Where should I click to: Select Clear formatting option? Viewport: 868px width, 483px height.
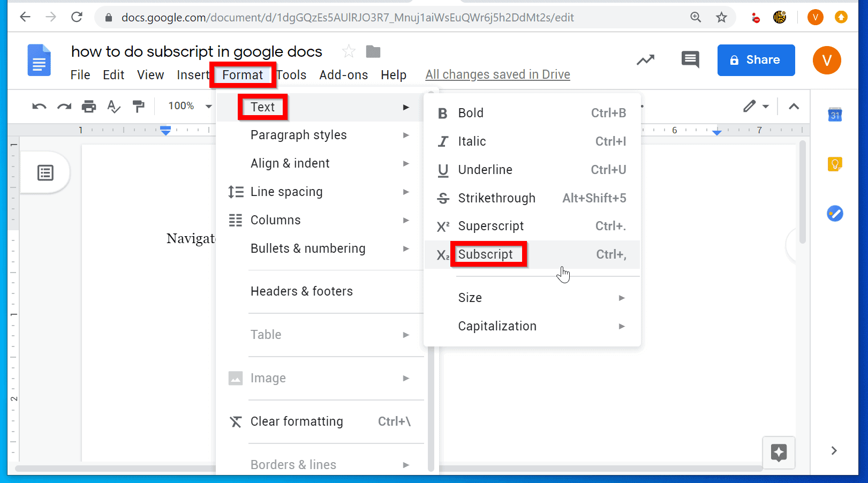[320, 421]
